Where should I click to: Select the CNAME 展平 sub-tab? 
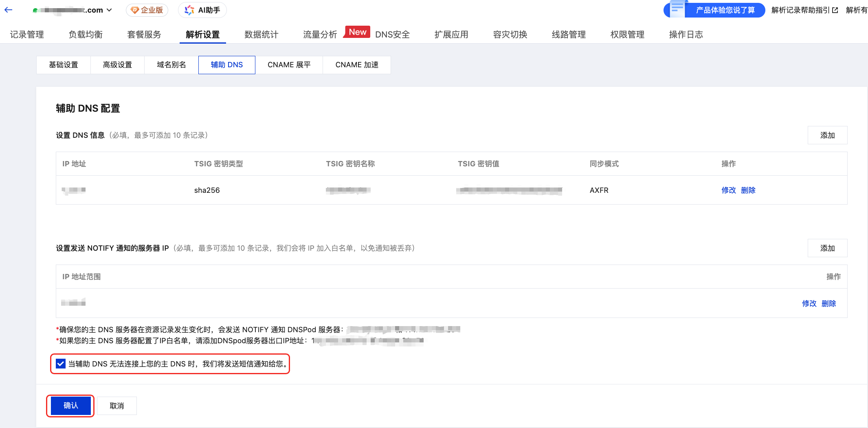coord(289,65)
